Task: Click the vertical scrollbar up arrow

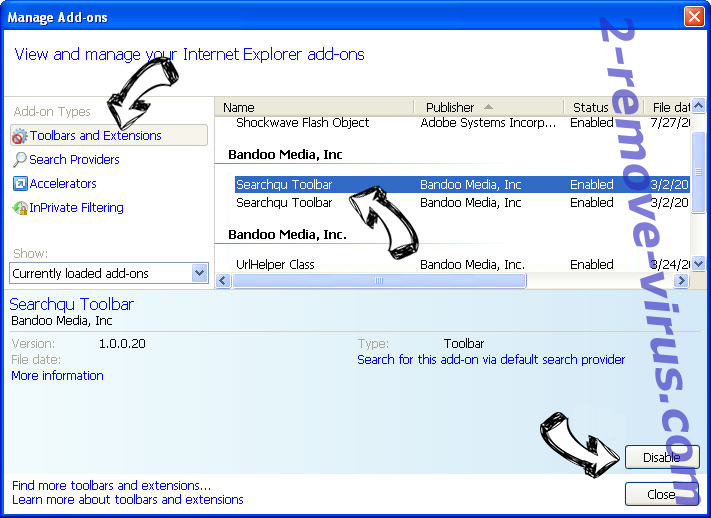Action: click(x=698, y=106)
